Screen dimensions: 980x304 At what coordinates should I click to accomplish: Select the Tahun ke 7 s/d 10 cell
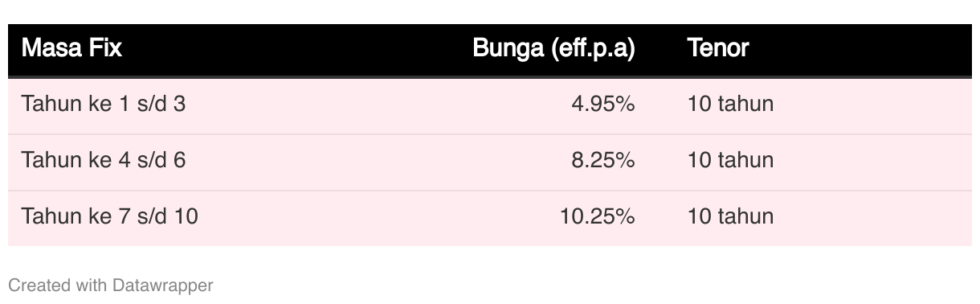tap(110, 216)
